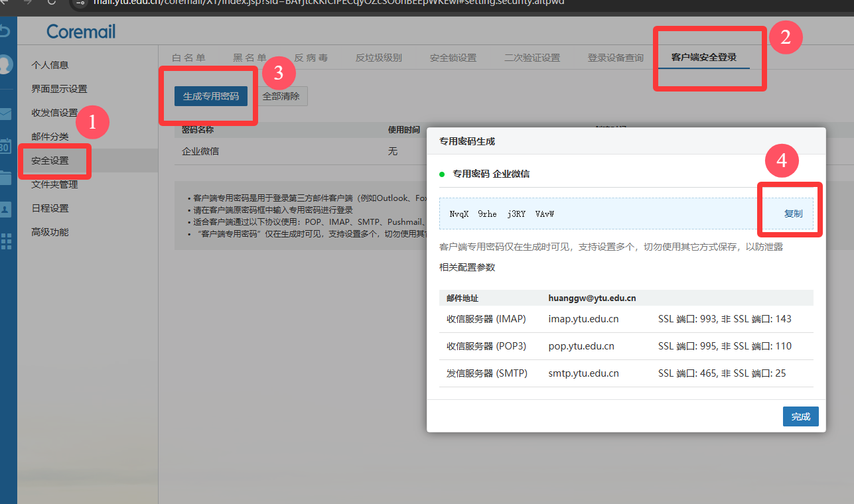Screen dimensions: 854x504
Task: Copy the password with the 复制 link
Action: click(x=793, y=214)
